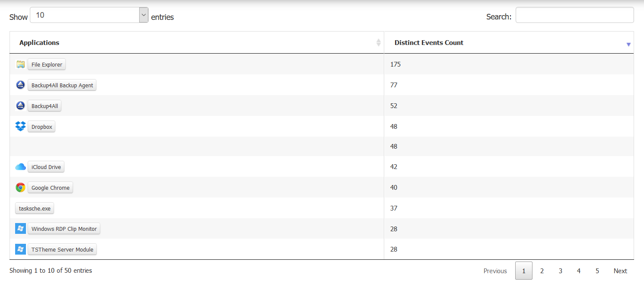
Task: Click the iCloud Drive cloud icon
Action: (x=20, y=167)
